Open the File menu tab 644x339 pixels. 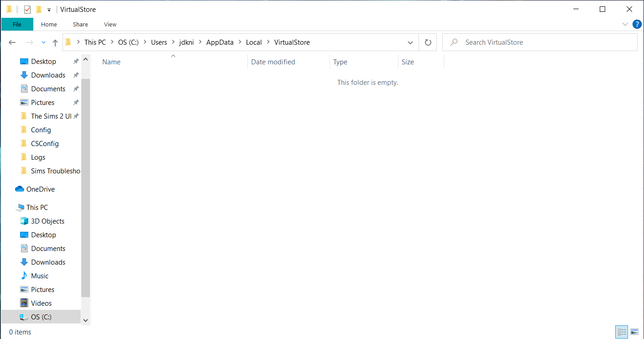[x=17, y=24]
